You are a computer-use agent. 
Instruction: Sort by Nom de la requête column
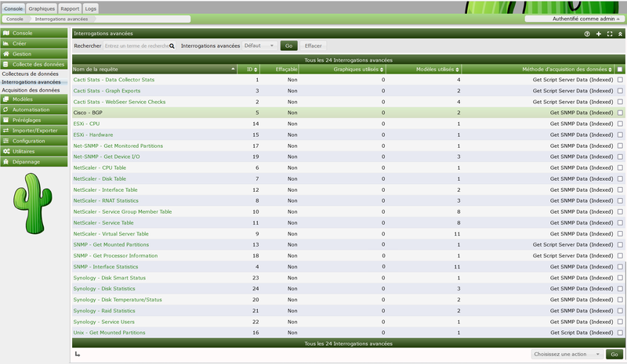point(154,69)
